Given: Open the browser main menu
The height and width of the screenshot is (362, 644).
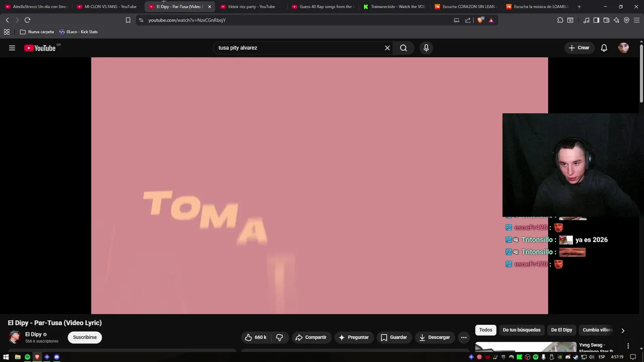Looking at the screenshot, I should point(637,20).
